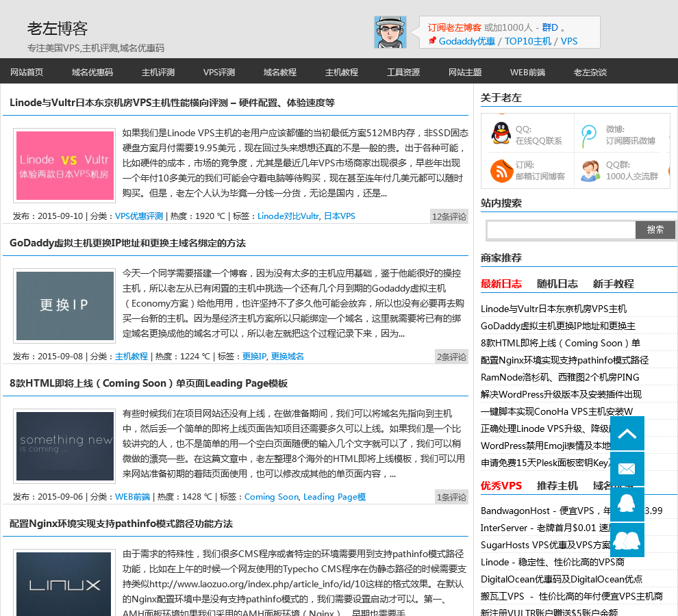Image resolution: width=678 pixels, height=616 pixels.
Task: Open the GoDaddy虚拟主机更换IP article title
Action: [x=127, y=244]
